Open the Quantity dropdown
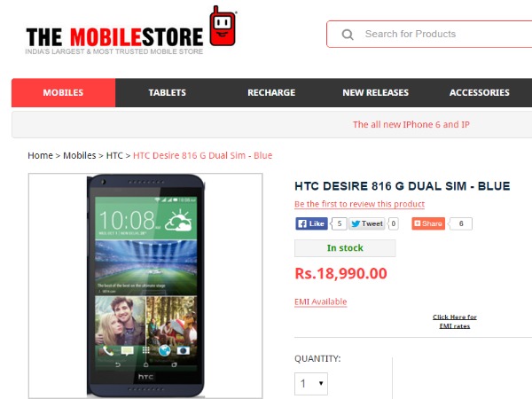532x399 pixels. pos(311,384)
